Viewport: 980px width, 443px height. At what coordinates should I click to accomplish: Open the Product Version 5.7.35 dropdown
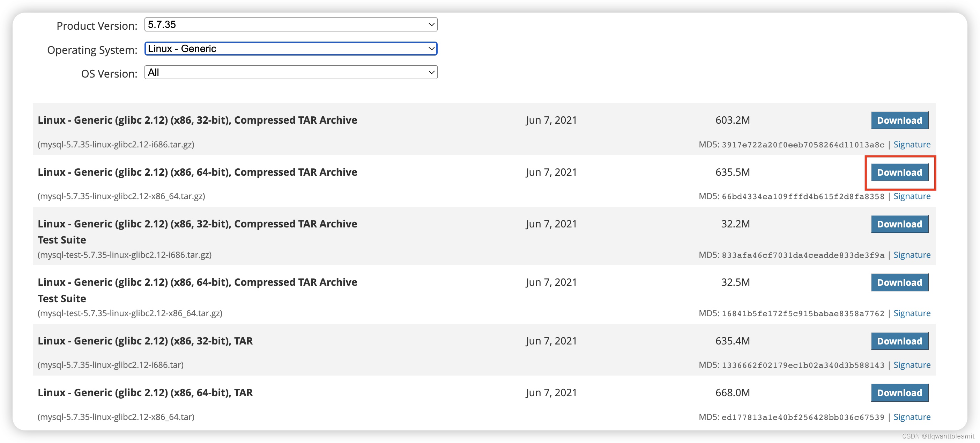coord(291,25)
